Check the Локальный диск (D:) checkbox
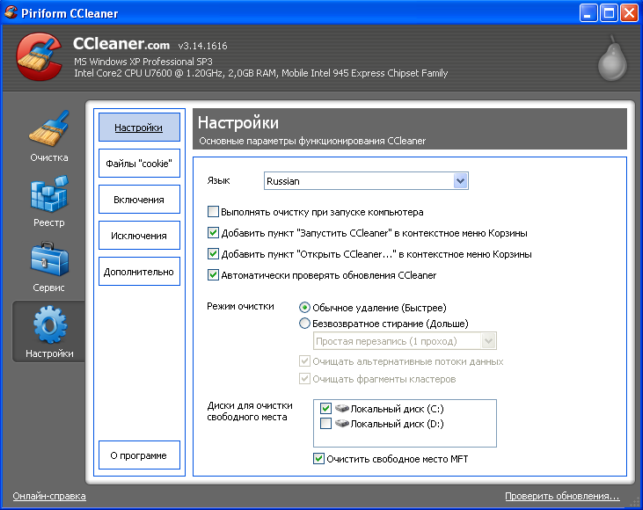The image size is (643, 510). pos(326,423)
